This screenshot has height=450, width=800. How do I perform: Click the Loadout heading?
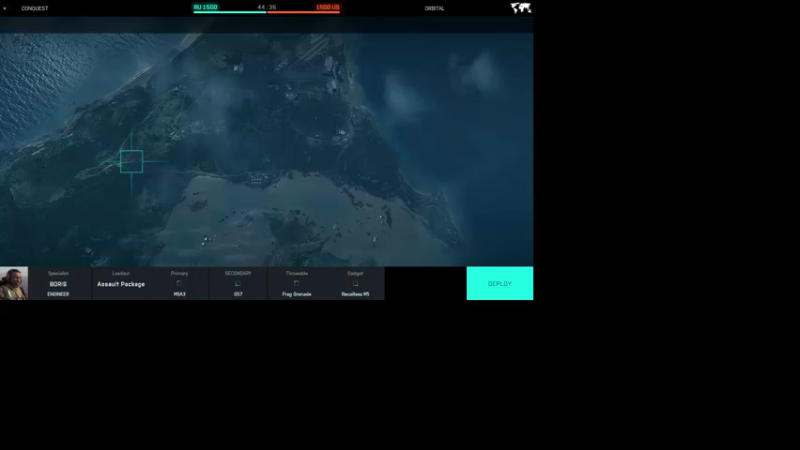[x=121, y=273]
